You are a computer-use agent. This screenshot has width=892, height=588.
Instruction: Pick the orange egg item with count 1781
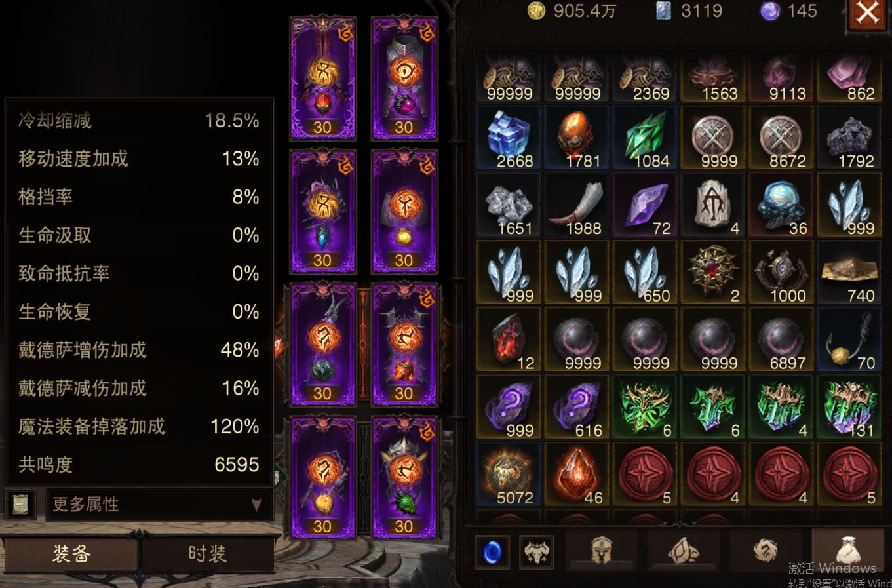pos(577,138)
